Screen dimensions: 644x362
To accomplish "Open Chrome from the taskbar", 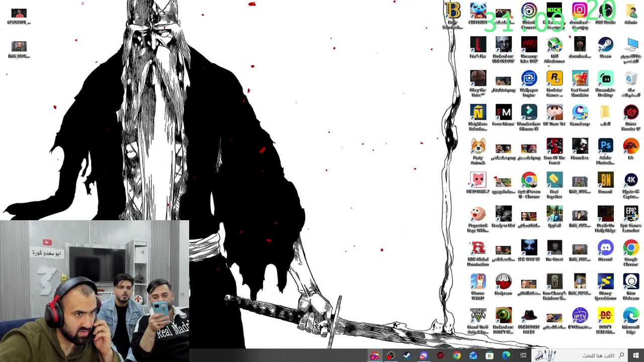I will pyautogui.click(x=456, y=355).
